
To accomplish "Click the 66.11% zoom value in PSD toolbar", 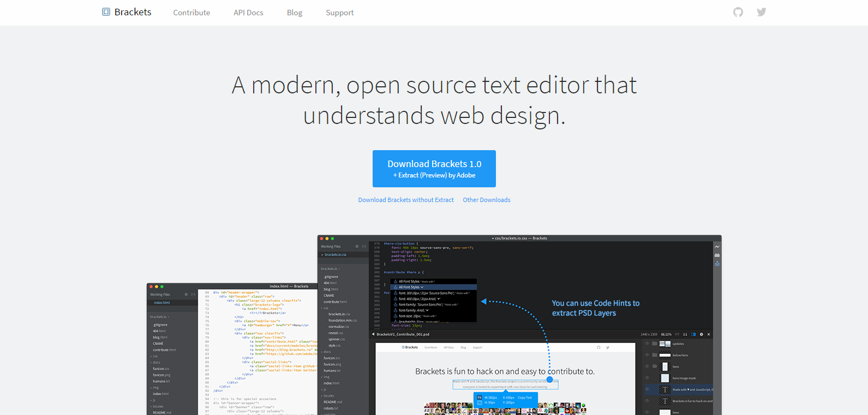I will click(666, 334).
